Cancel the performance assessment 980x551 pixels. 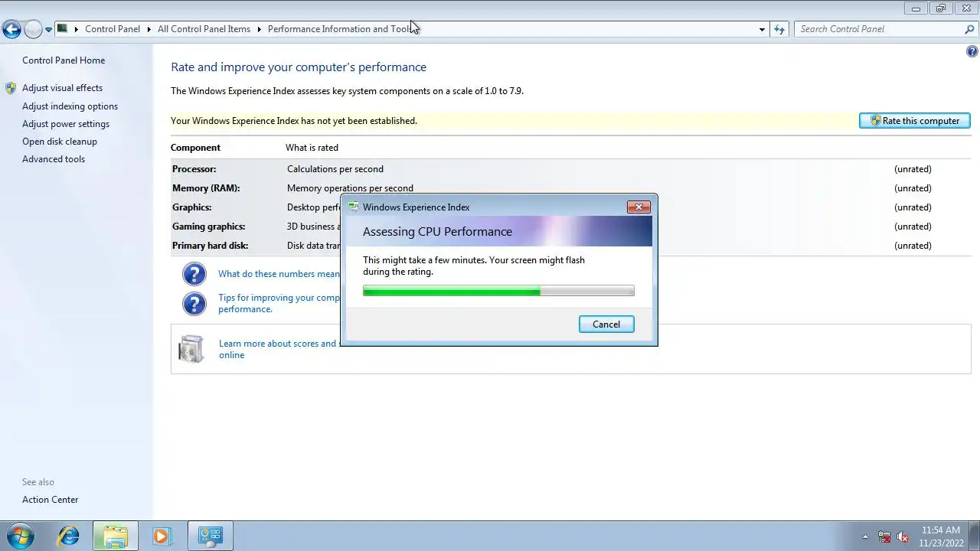[606, 324]
